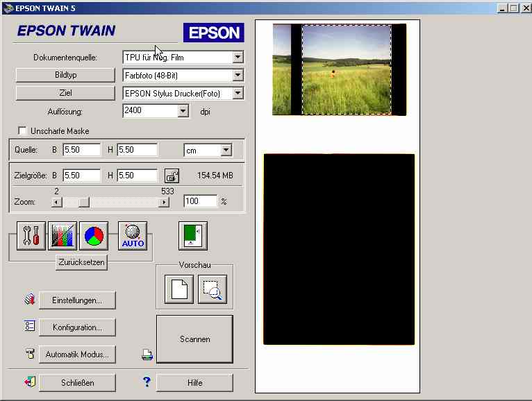Click the Zoom slider left arrow
The height and width of the screenshot is (401, 532).
(x=57, y=202)
